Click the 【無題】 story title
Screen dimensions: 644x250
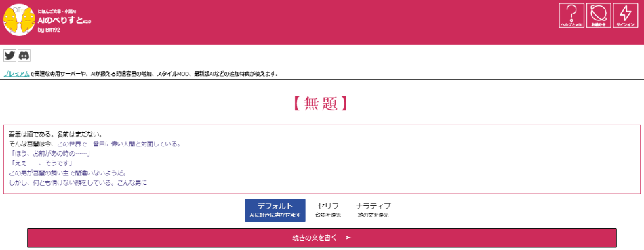(321, 104)
